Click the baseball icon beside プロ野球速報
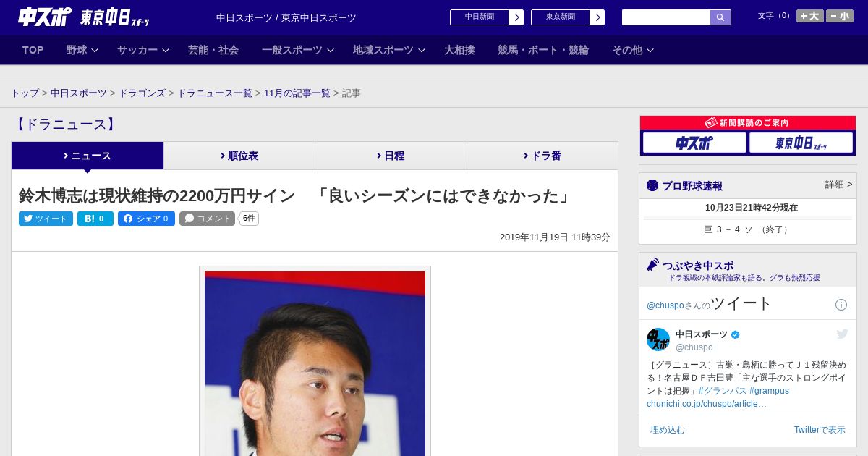The image size is (868, 456). tap(652, 185)
